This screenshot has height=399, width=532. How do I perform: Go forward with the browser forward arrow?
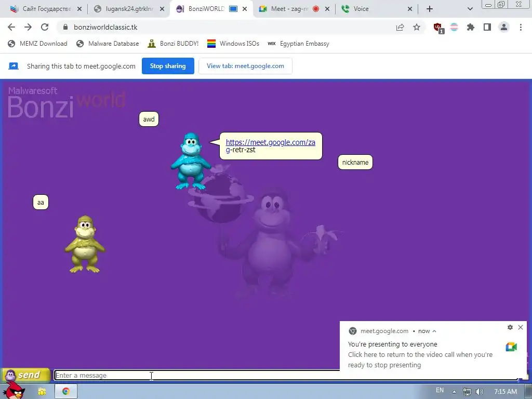[x=28, y=27]
